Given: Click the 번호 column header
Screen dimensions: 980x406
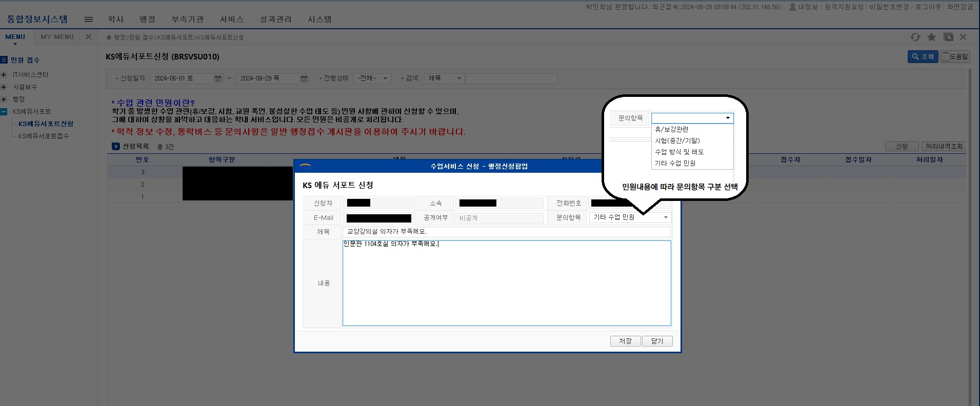Looking at the screenshot, I should 142,160.
